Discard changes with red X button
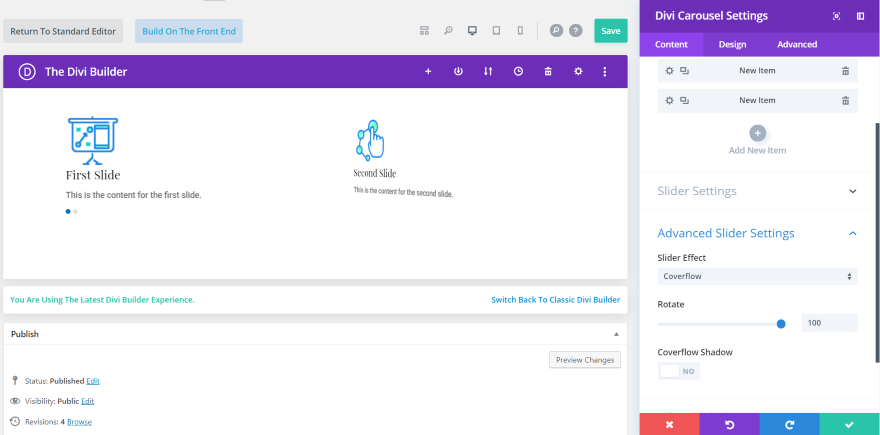 point(670,424)
